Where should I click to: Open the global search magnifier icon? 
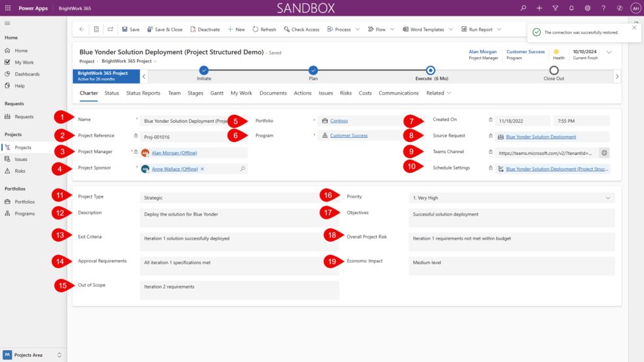pyautogui.click(x=523, y=8)
